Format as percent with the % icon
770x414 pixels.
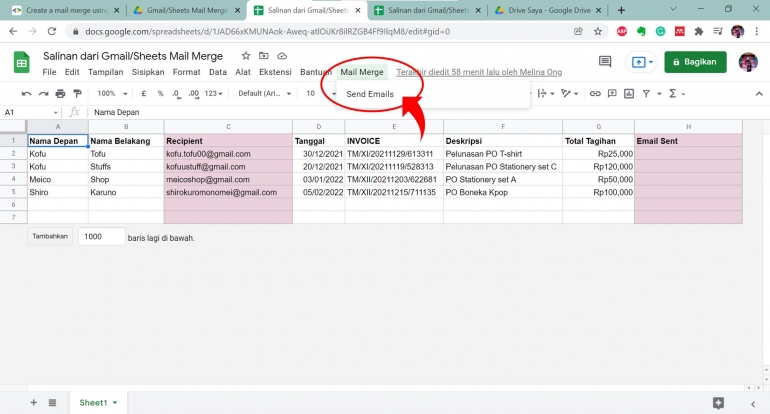[x=160, y=93]
